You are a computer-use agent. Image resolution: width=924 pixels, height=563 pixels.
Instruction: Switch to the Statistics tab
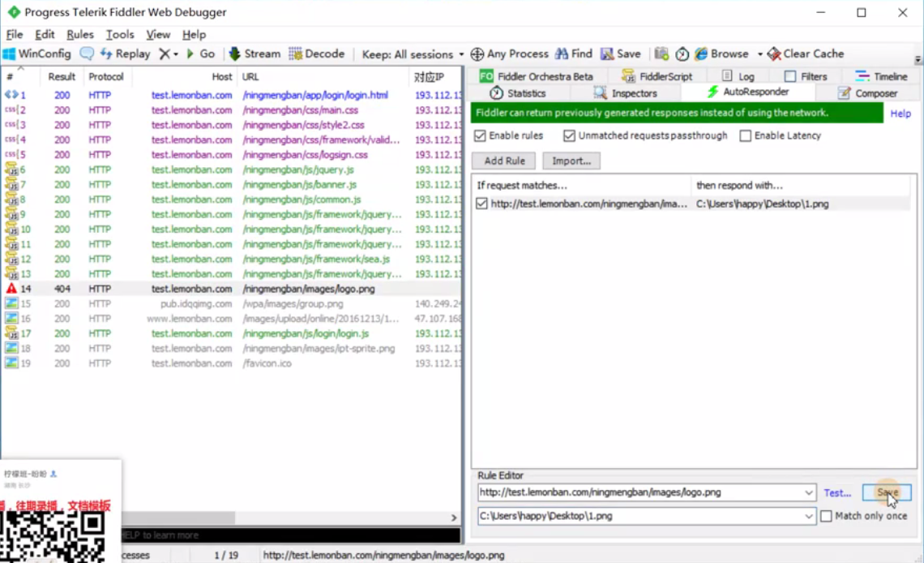(x=518, y=93)
